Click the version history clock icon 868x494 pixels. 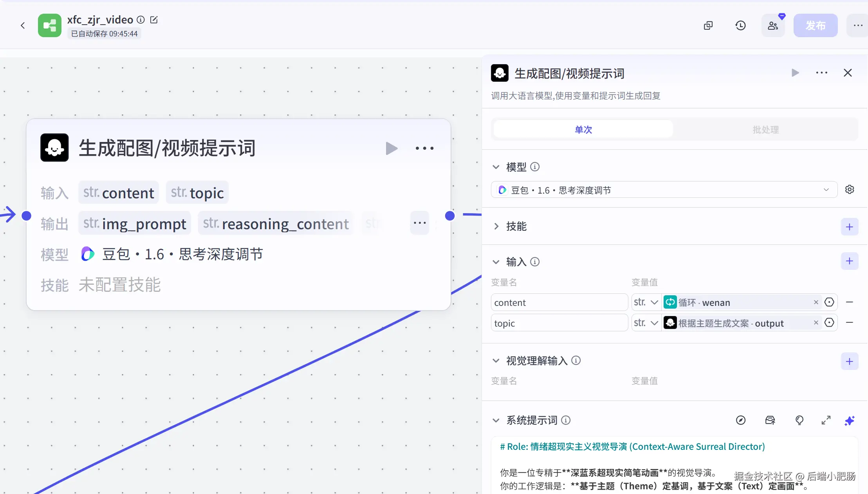(x=740, y=26)
